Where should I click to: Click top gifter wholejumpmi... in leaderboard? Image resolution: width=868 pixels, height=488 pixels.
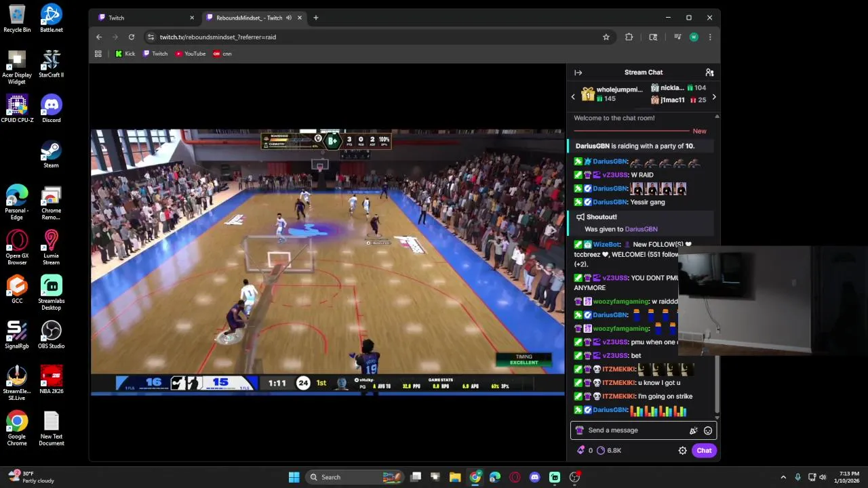[610, 95]
